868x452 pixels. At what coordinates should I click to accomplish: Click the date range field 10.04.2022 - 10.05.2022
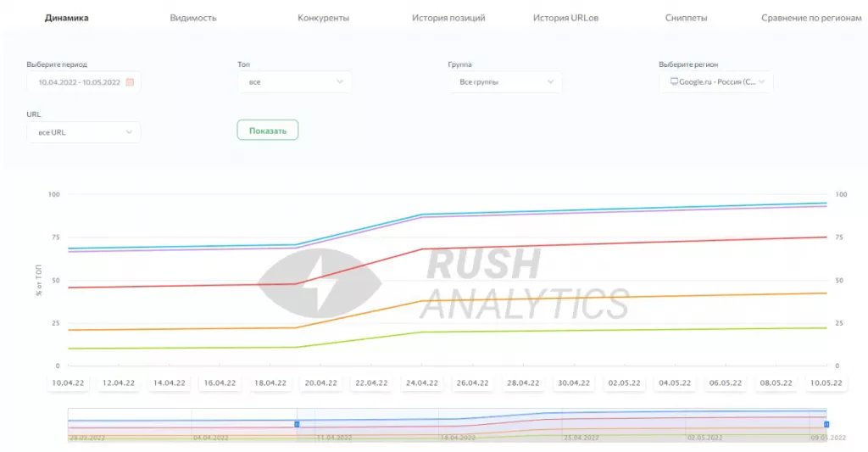coord(84,82)
